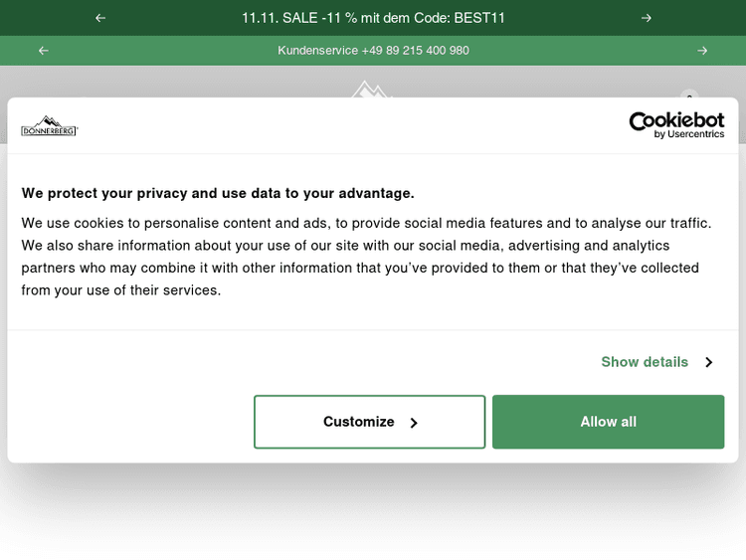Expand the Show details chevron
The width and height of the screenshot is (746, 560).
tap(709, 362)
